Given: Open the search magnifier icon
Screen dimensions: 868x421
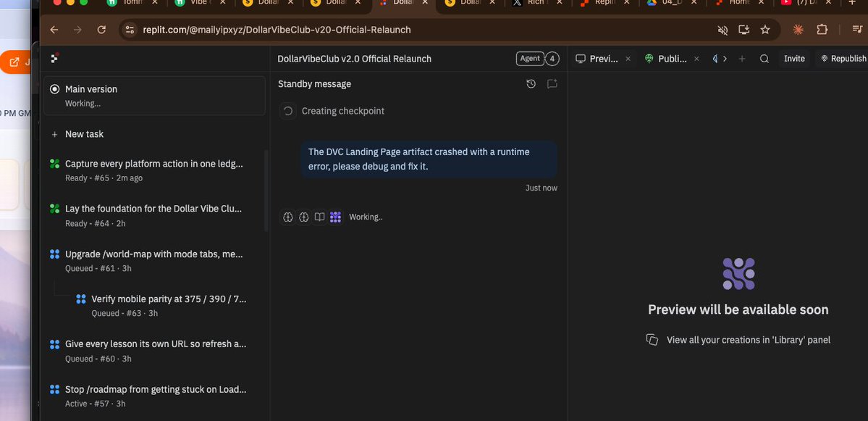Looking at the screenshot, I should tap(764, 59).
